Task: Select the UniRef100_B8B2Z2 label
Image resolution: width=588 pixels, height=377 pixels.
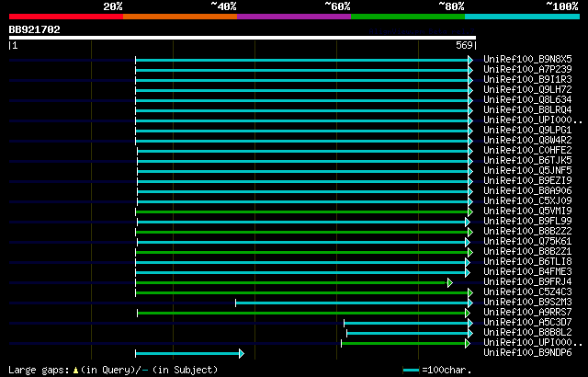Action: pos(527,232)
